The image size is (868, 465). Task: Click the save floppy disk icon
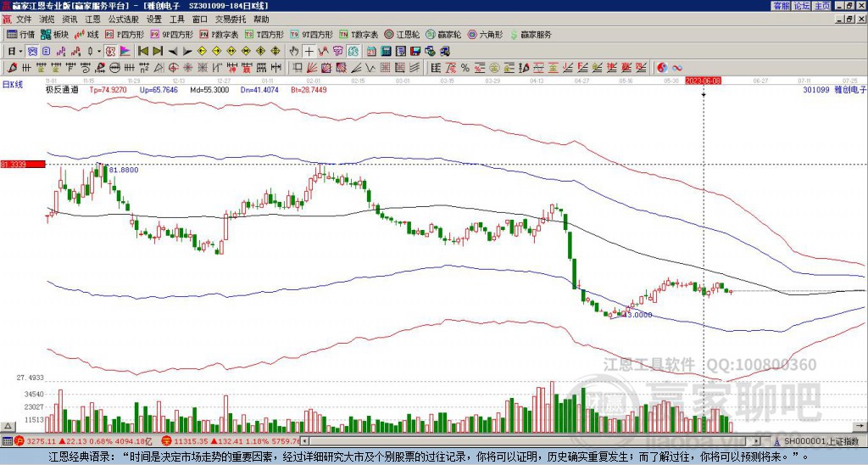(x=415, y=52)
